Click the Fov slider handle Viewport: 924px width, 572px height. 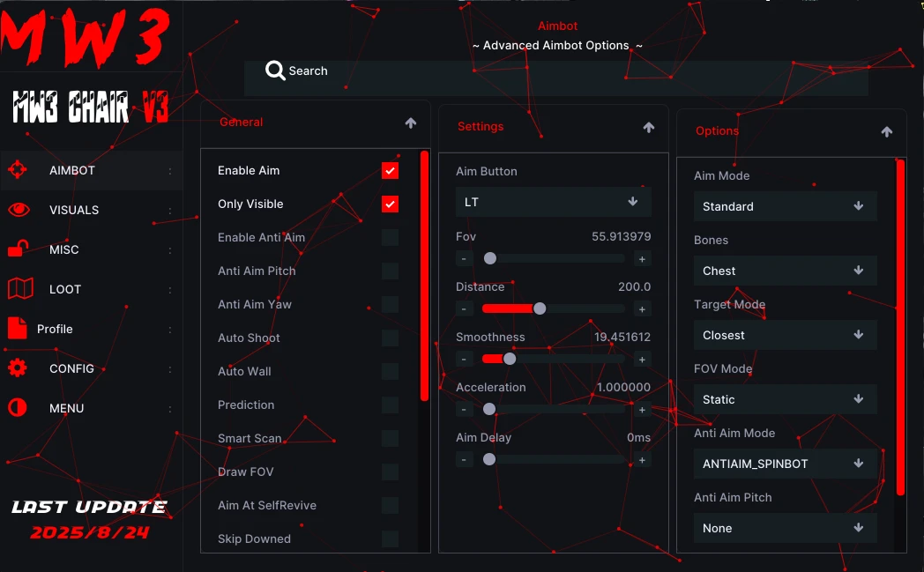click(x=489, y=258)
